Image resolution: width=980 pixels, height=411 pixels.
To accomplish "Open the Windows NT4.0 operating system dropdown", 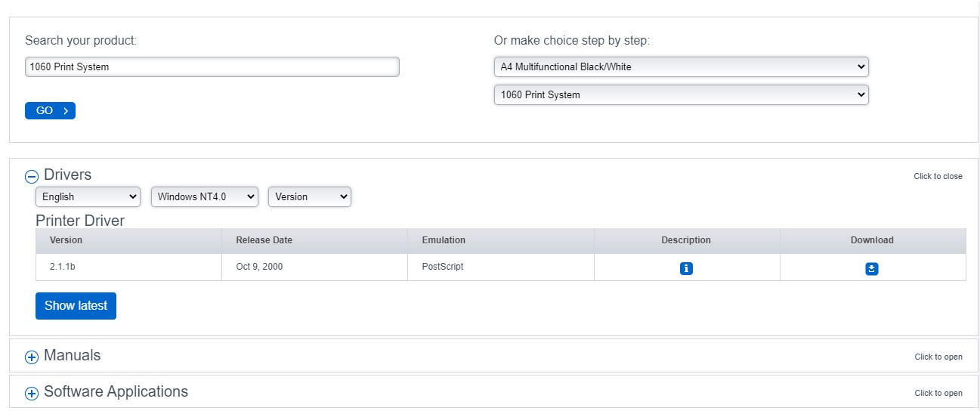I will 205,196.
